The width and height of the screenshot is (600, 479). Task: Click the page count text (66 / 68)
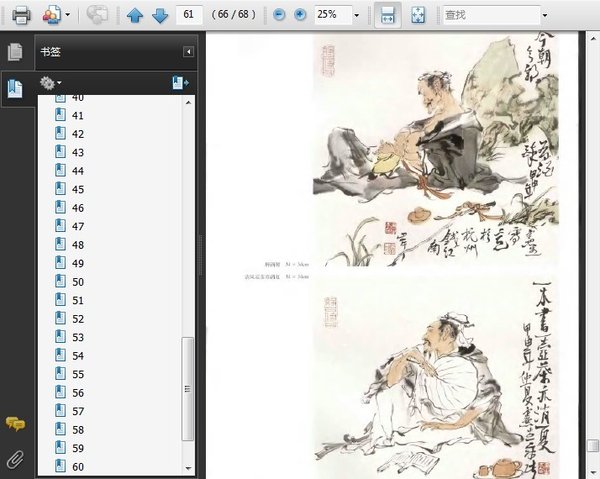(233, 15)
